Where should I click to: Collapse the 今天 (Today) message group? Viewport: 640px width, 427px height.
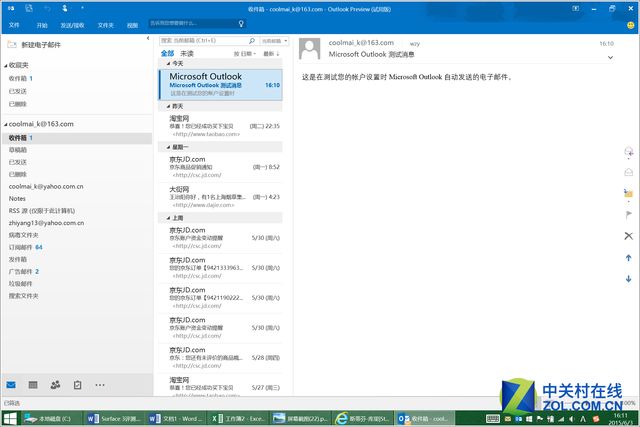coord(168,64)
